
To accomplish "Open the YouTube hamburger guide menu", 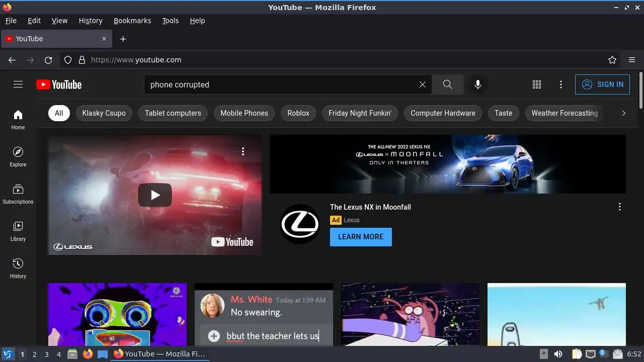I will (x=18, y=84).
